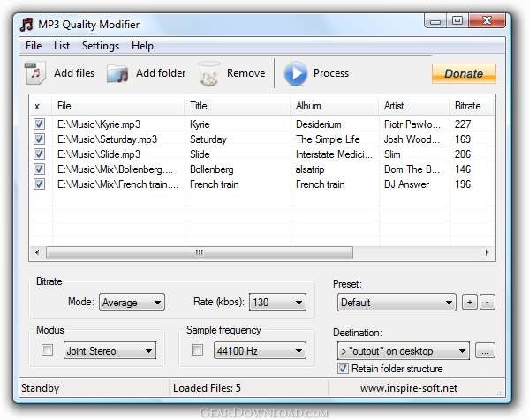Click the alsatrip album cell
Screen dimensions: 529x420
pyautogui.click(x=310, y=169)
